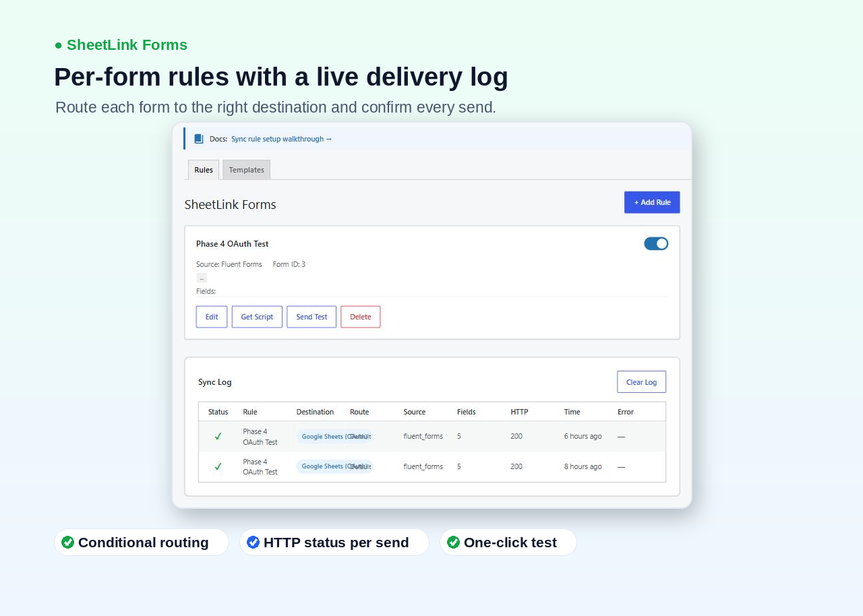Click the Rule column header
The image size is (863, 616).
click(250, 412)
